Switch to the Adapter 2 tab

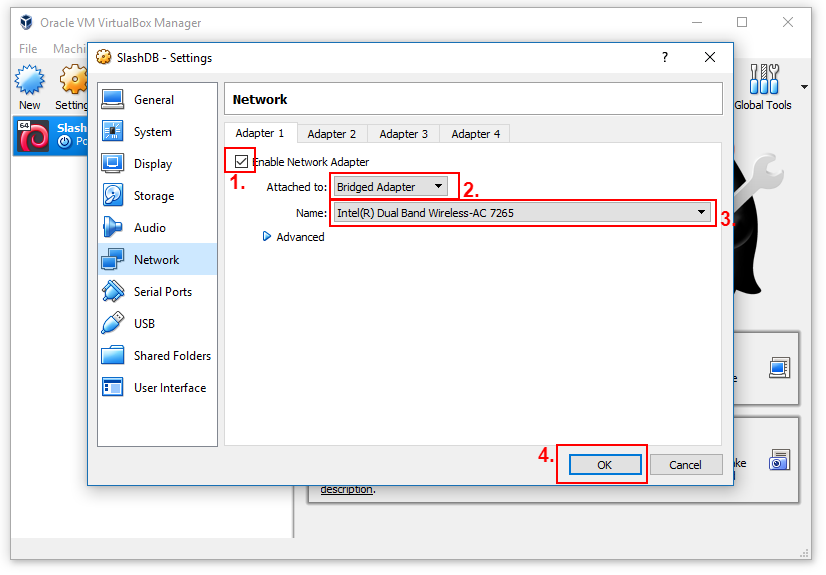coord(331,133)
